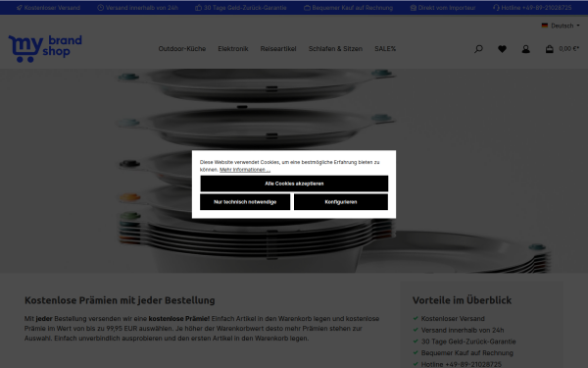Click Hotline +49-89-21028725 in top bar
The width and height of the screenshot is (588, 368).
(536, 8)
